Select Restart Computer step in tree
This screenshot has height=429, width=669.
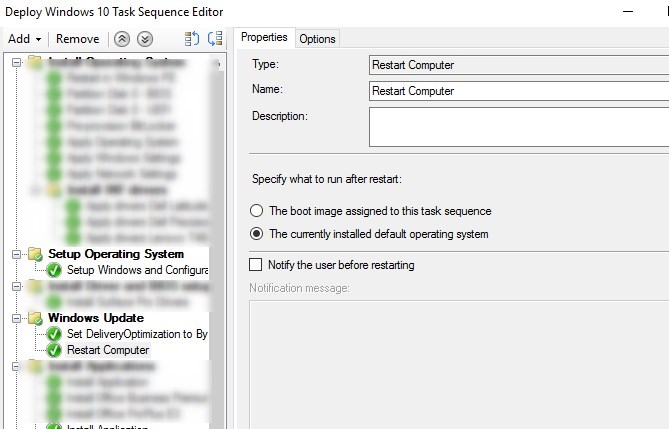click(108, 350)
